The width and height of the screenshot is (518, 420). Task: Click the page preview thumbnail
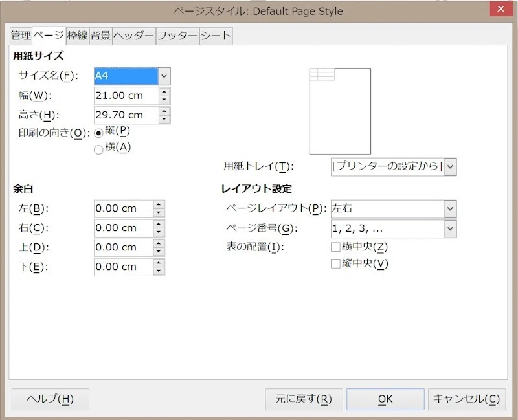340,111
